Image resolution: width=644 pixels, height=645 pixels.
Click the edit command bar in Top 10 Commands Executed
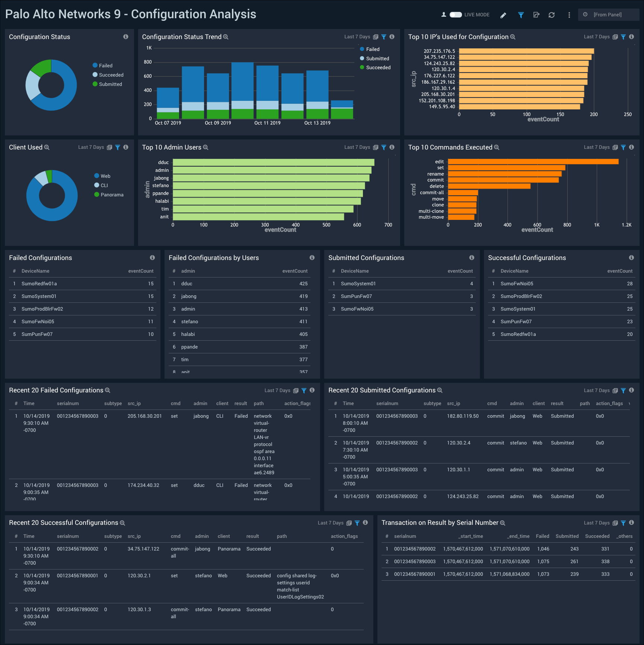point(532,161)
